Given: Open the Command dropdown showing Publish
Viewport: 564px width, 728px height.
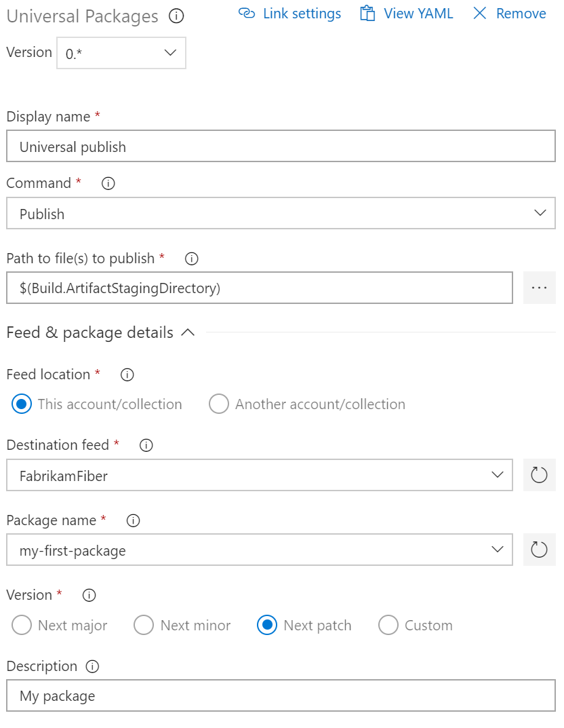Looking at the screenshot, I should coord(540,212).
